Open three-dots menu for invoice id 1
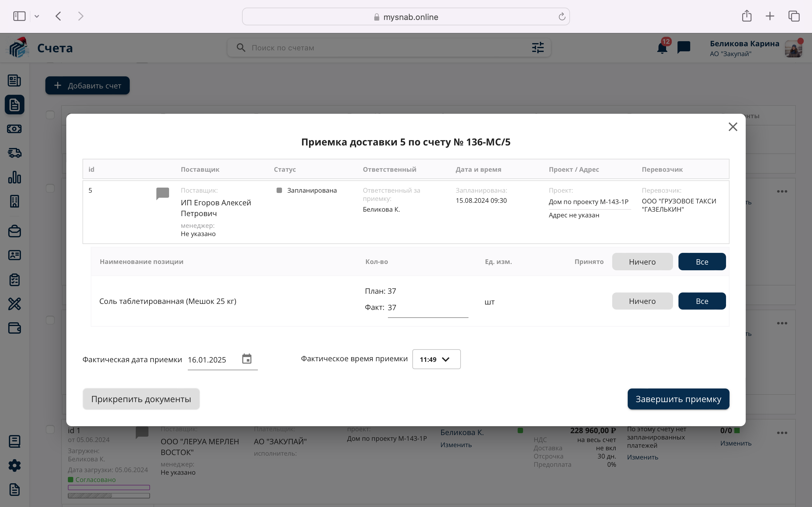 [x=782, y=433]
